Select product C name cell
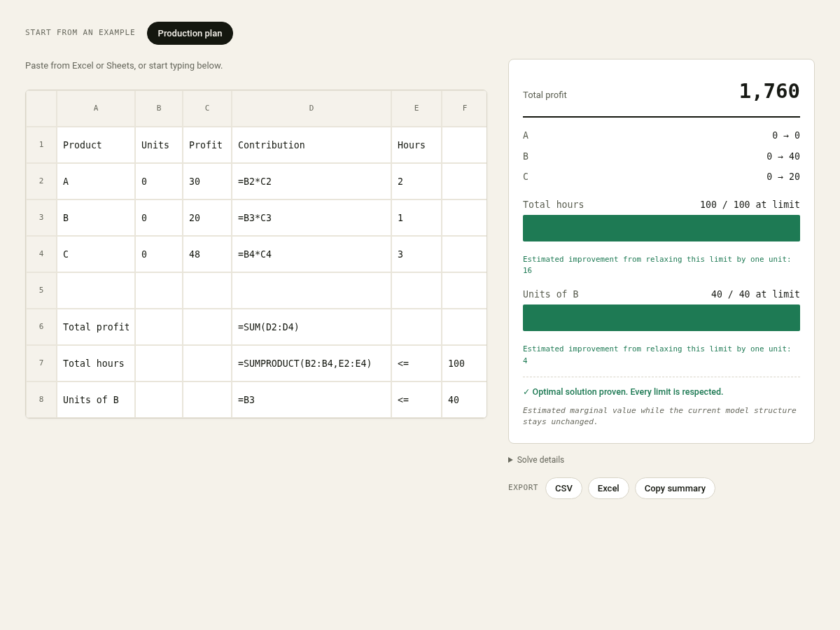The height and width of the screenshot is (630, 840). coord(96,254)
